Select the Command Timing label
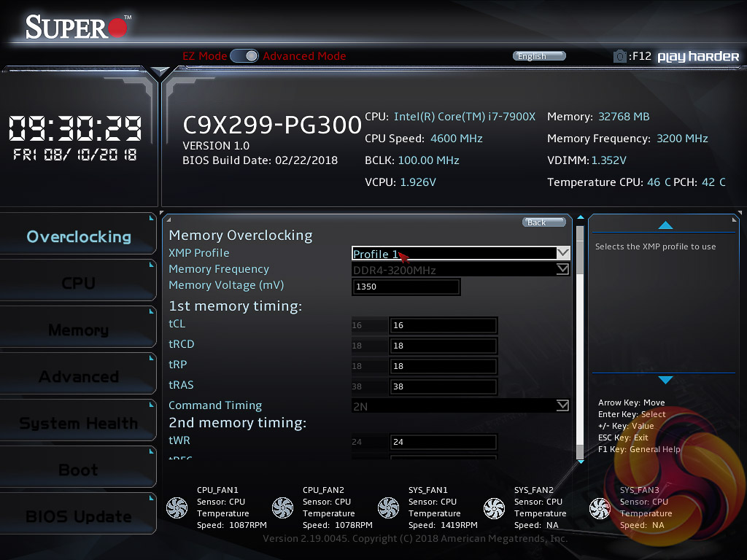The image size is (747, 560). click(215, 405)
